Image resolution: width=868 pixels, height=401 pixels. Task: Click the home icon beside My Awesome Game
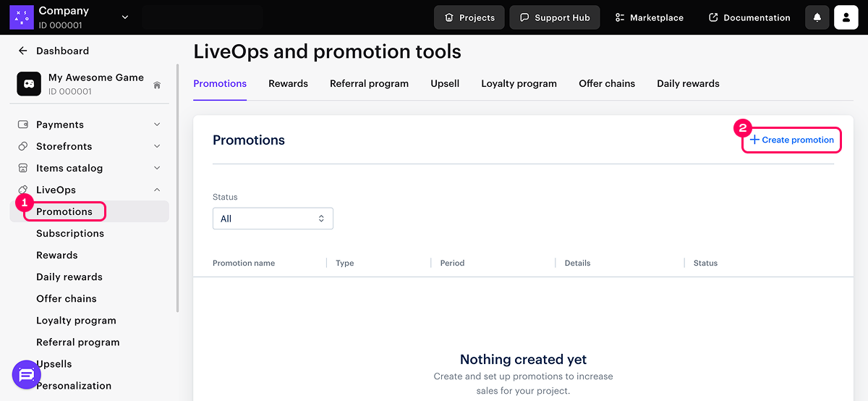[x=157, y=85]
